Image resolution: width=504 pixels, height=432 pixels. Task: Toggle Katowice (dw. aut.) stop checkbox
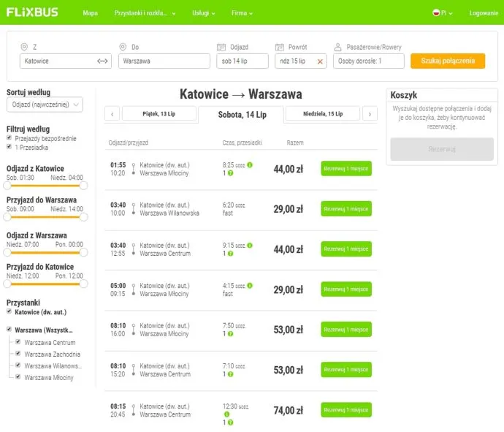(x=9, y=312)
